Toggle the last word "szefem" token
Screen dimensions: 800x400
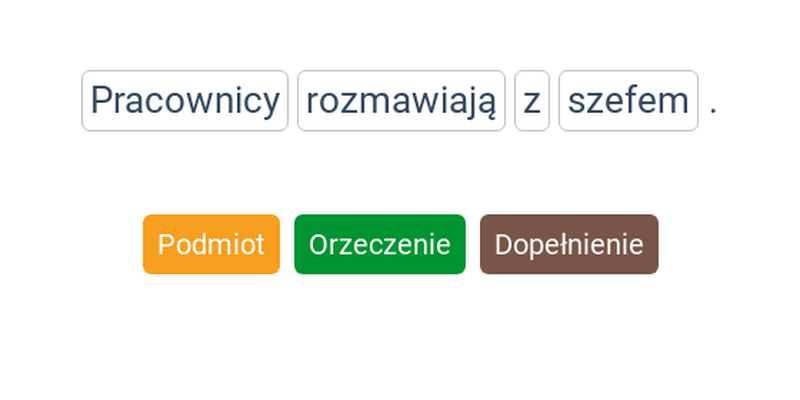pyautogui.click(x=628, y=101)
